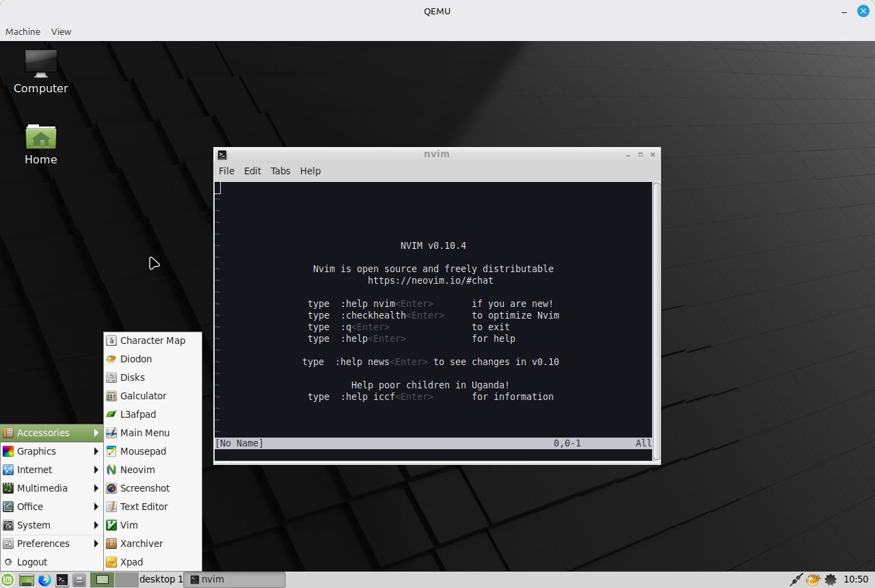Screen dimensions: 875x588
Task: Select the nvim window button in taskbar
Action: point(234,580)
